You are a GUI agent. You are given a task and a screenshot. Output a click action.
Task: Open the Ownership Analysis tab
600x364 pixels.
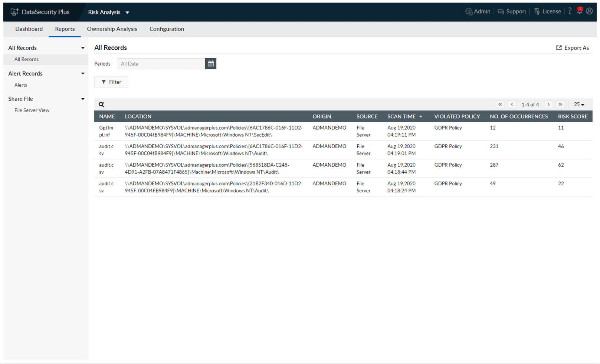[112, 29]
